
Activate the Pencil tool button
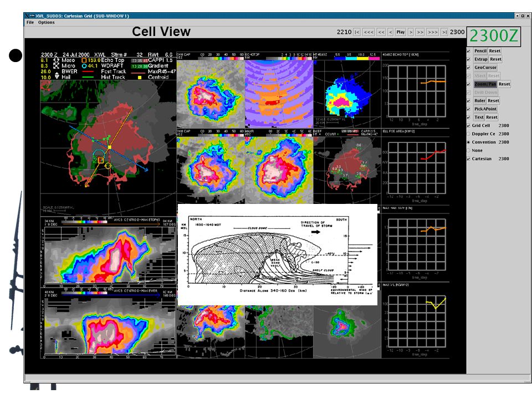tap(480, 51)
